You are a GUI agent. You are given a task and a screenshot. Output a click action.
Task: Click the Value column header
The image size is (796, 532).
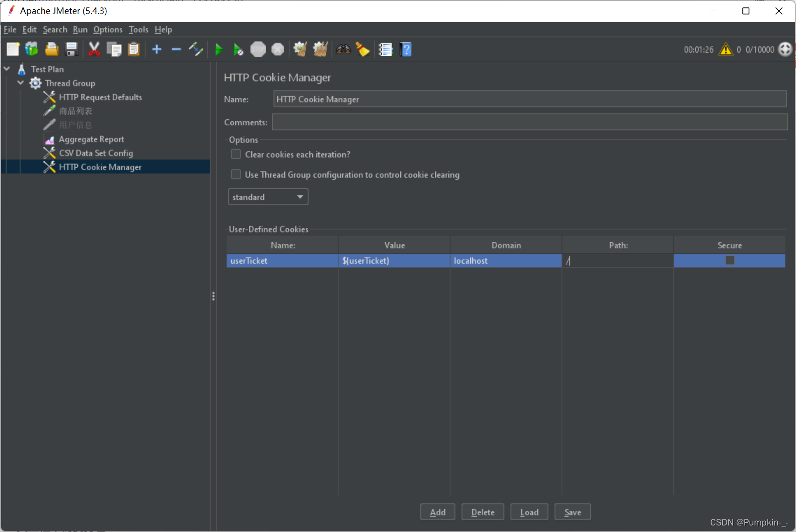tap(394, 245)
